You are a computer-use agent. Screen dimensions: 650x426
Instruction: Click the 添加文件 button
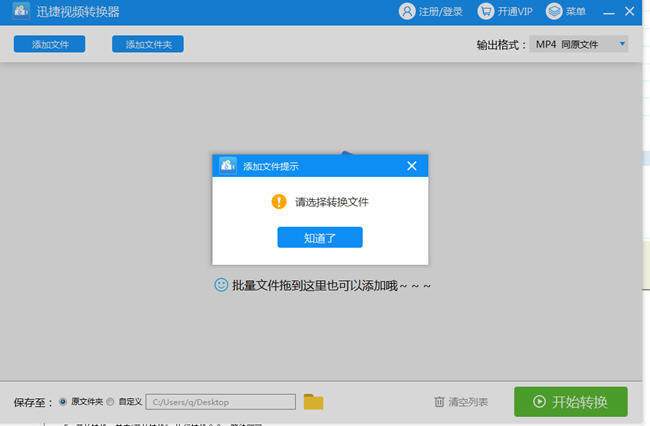point(50,44)
